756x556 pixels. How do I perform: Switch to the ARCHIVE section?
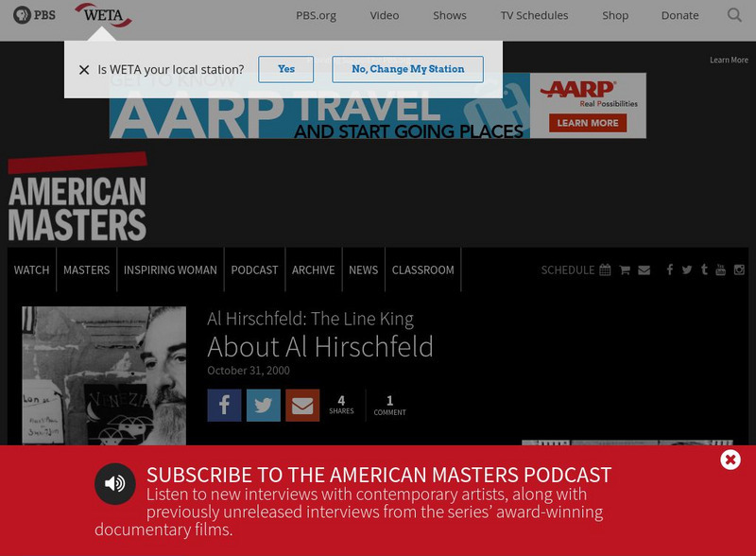click(x=314, y=269)
